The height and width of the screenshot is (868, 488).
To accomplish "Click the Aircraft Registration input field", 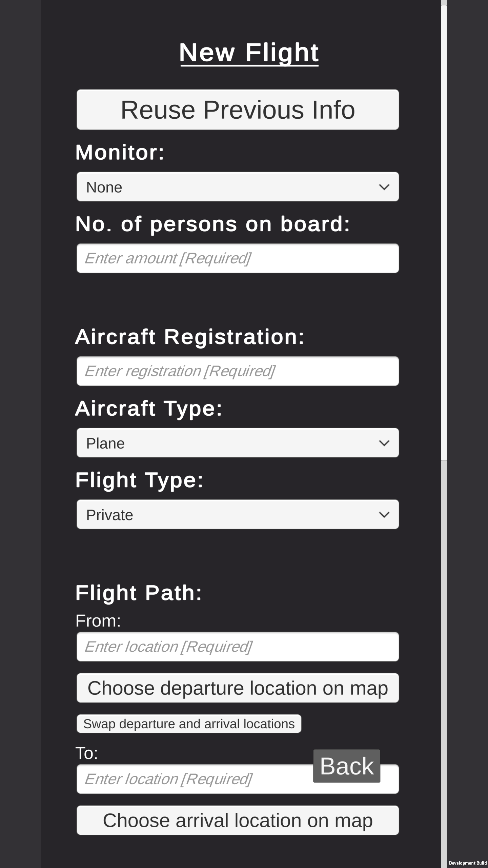I will click(238, 371).
